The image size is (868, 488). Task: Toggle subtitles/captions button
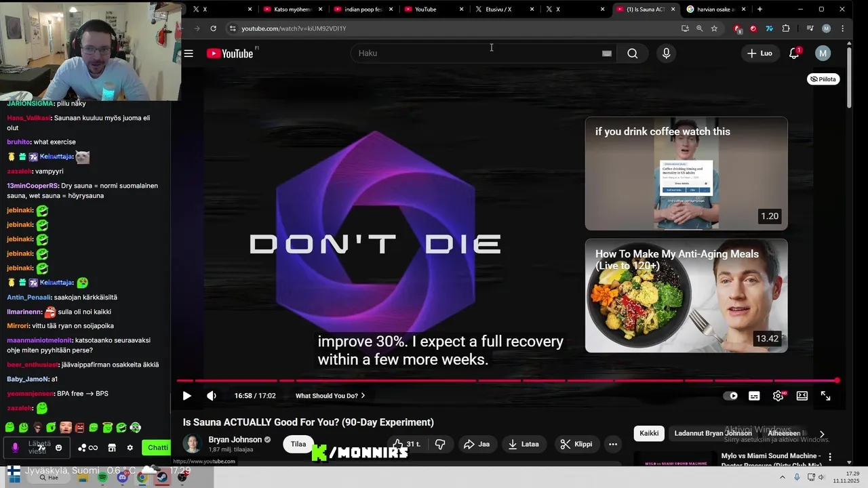click(754, 396)
